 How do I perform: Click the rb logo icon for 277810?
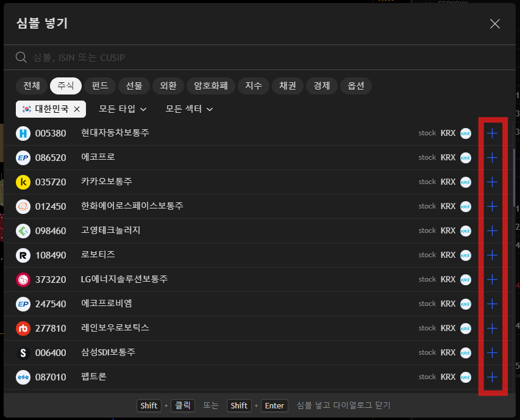coord(23,329)
